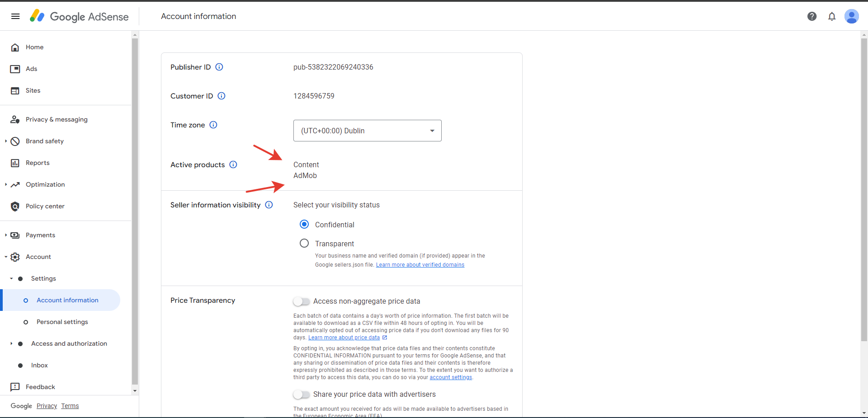Screen dimensions: 868x418
Task: Open Learn more about verified domains
Action: point(420,265)
